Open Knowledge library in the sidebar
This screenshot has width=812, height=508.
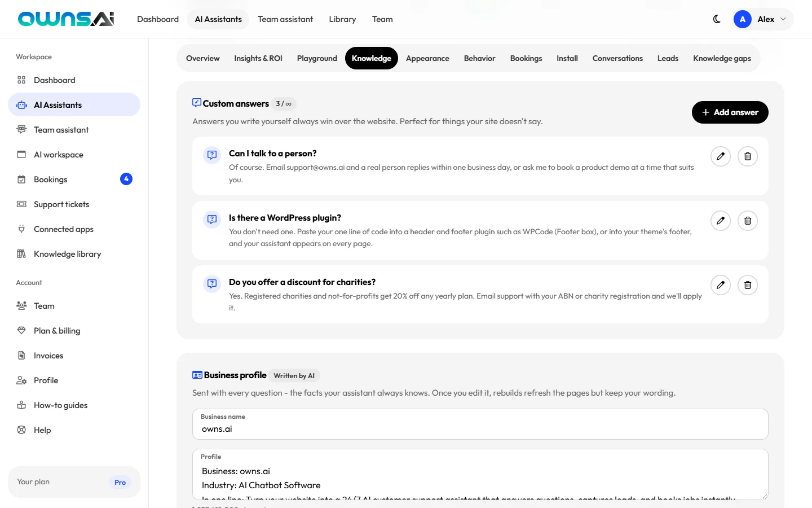pyautogui.click(x=74, y=254)
